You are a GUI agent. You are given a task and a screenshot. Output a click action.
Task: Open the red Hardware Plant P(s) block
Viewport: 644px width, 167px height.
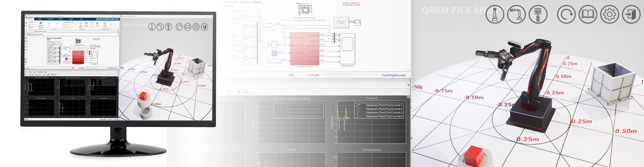click(x=304, y=49)
